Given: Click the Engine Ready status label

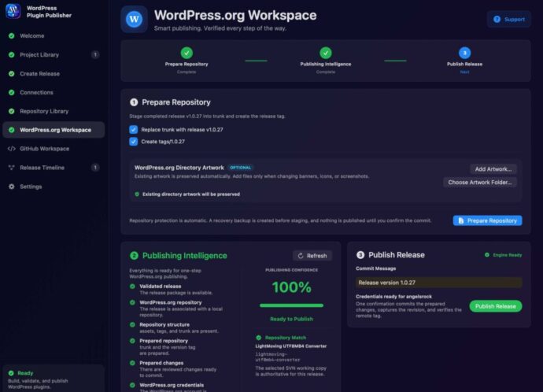Looking at the screenshot, I should coord(508,255).
